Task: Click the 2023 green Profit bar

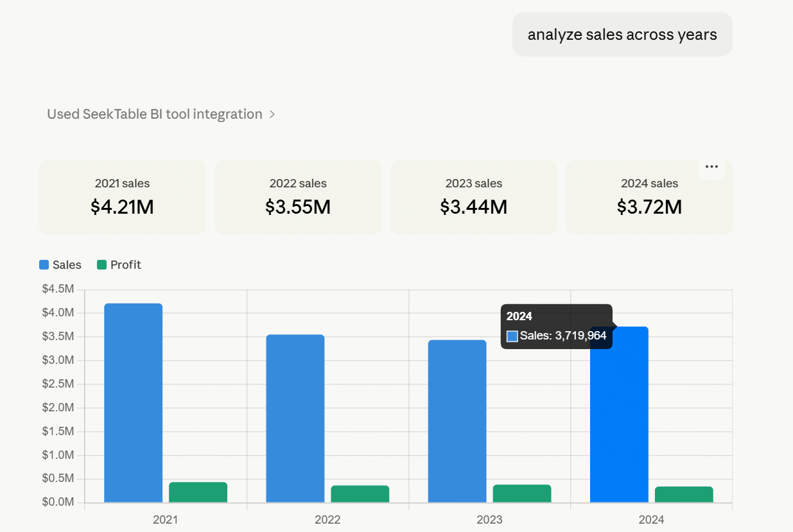Action: coord(522,493)
